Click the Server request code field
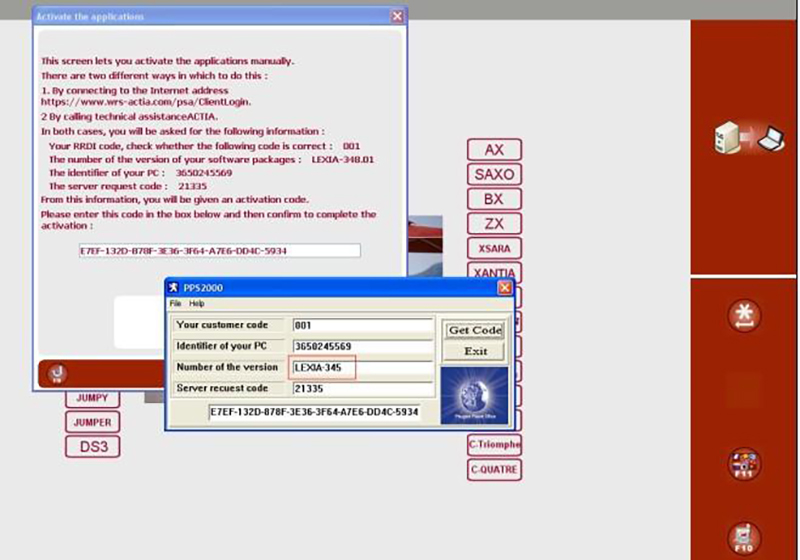Image resolution: width=800 pixels, height=560 pixels. pyautogui.click(x=363, y=389)
